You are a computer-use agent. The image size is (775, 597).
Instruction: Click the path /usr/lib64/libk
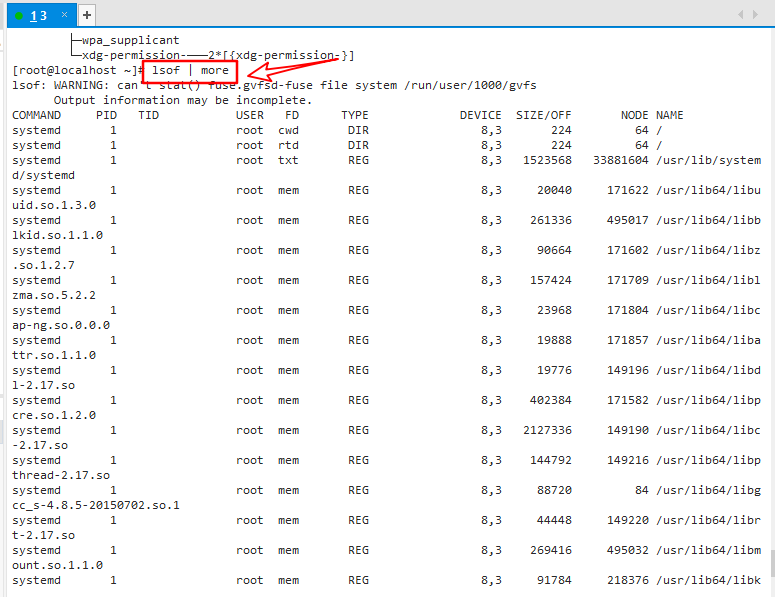tap(708, 580)
